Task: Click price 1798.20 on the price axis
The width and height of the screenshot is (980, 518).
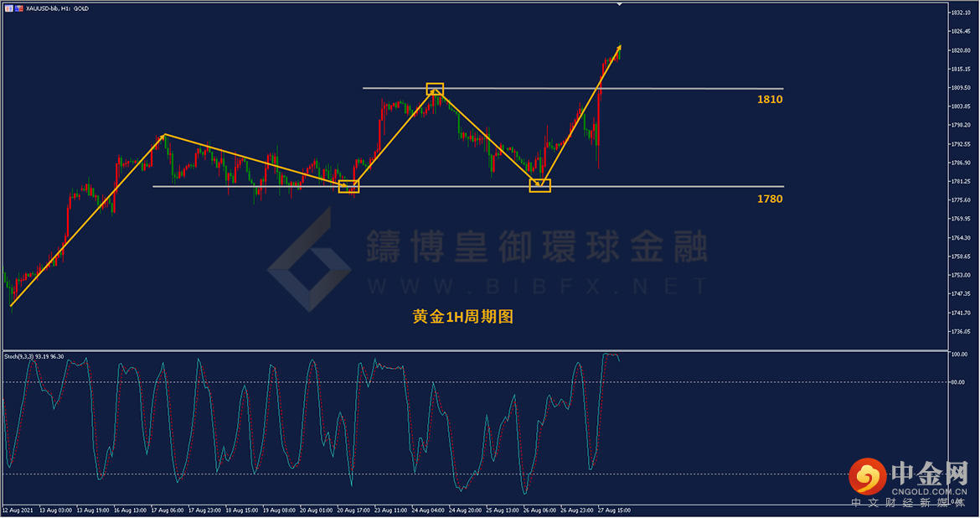Action: point(960,125)
